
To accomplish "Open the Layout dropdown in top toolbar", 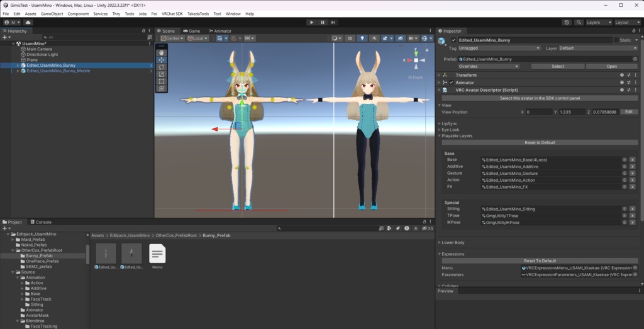I will pyautogui.click(x=627, y=22).
